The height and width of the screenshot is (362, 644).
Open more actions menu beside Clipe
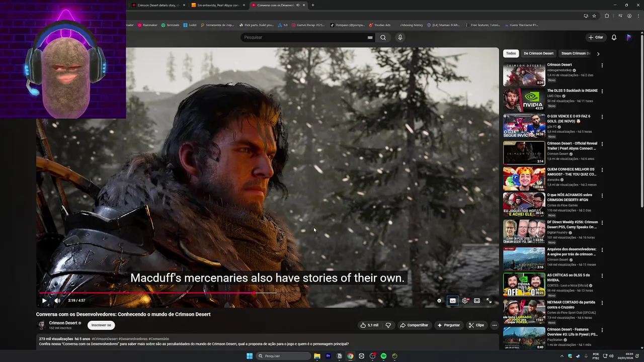point(494,325)
